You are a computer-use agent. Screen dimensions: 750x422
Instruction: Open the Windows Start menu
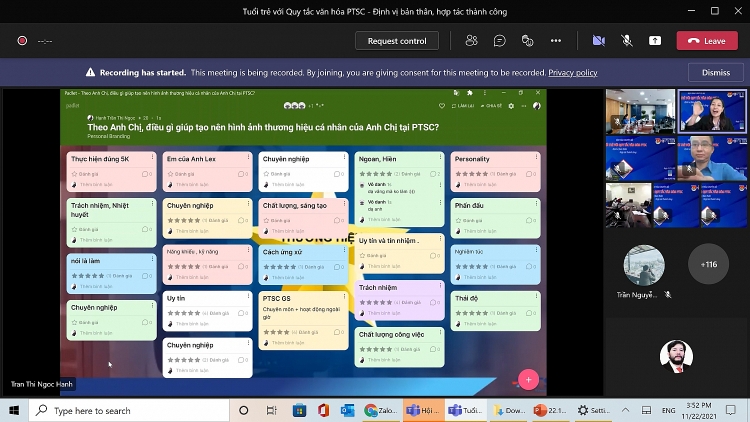[x=15, y=410]
